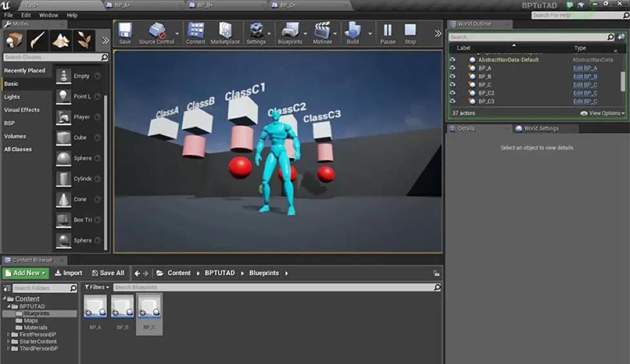Select Lights category
The image size is (630, 364).
[x=12, y=97]
